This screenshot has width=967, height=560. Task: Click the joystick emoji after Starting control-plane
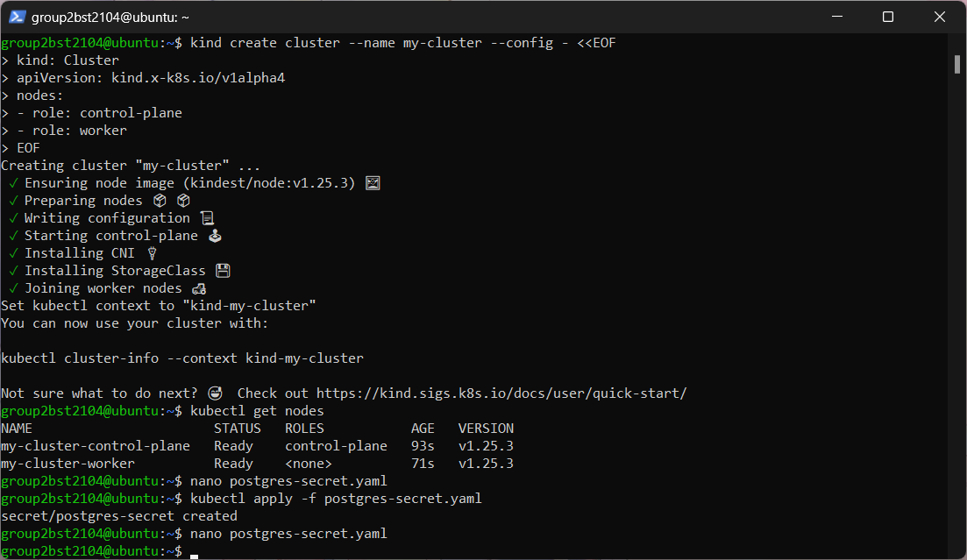point(215,236)
